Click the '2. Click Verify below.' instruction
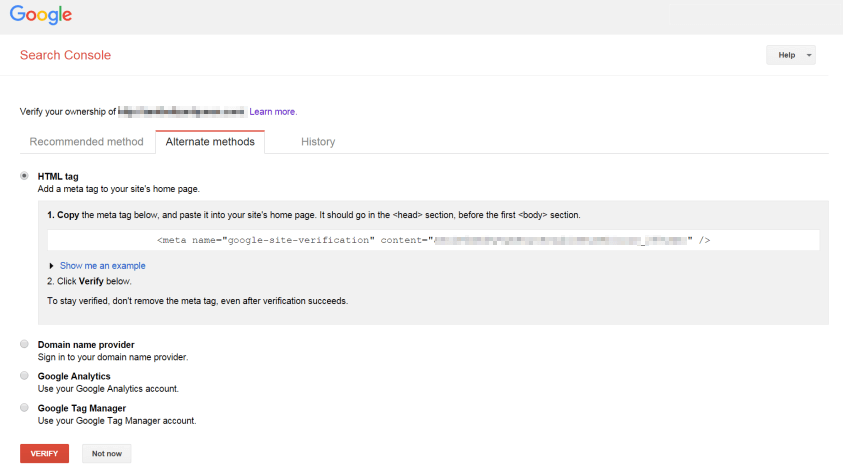This screenshot has height=470, width=843. coord(89,281)
